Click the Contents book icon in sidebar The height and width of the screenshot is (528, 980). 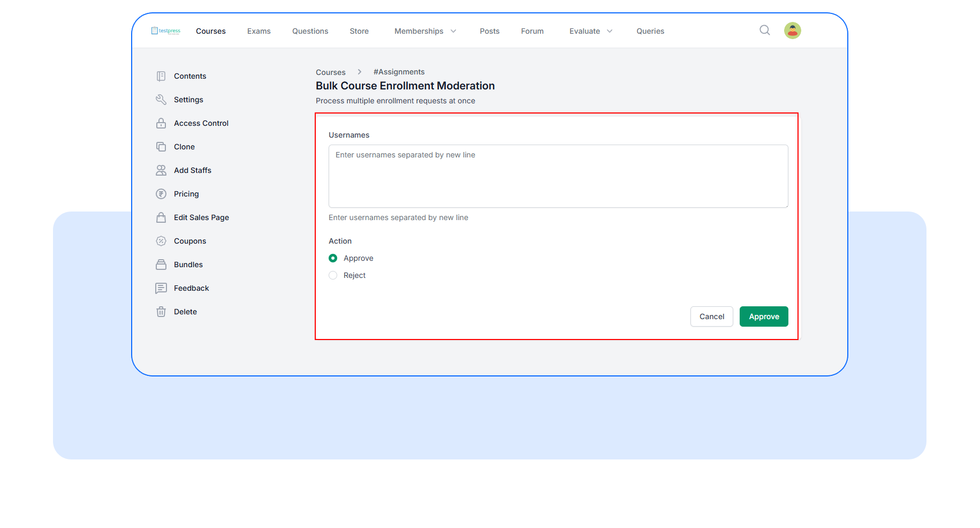(161, 76)
